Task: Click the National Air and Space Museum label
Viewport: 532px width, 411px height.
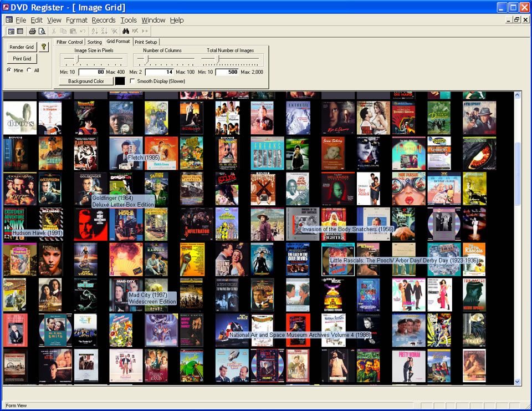Action: click(x=300, y=335)
